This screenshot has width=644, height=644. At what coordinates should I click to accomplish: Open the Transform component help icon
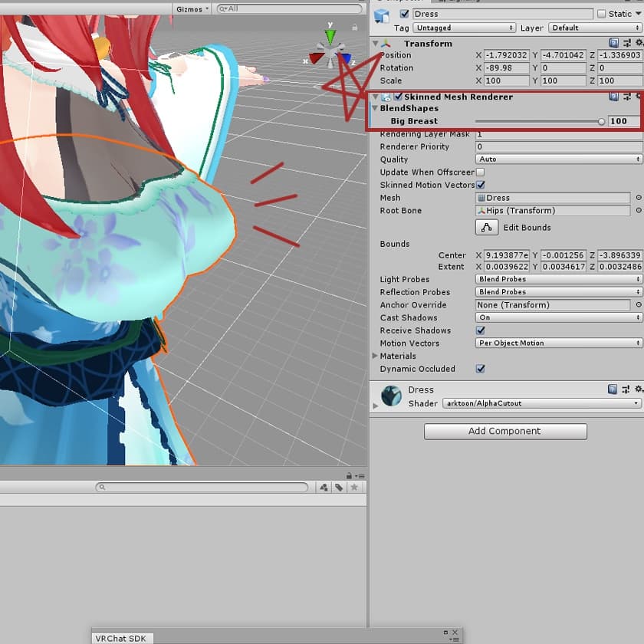pyautogui.click(x=614, y=44)
